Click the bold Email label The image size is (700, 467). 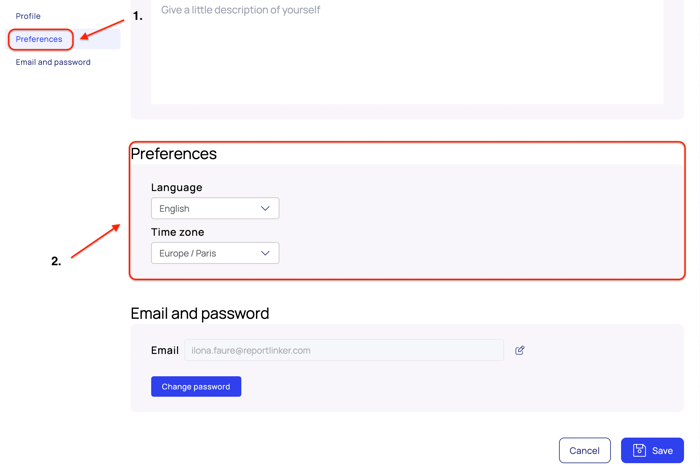pos(165,350)
